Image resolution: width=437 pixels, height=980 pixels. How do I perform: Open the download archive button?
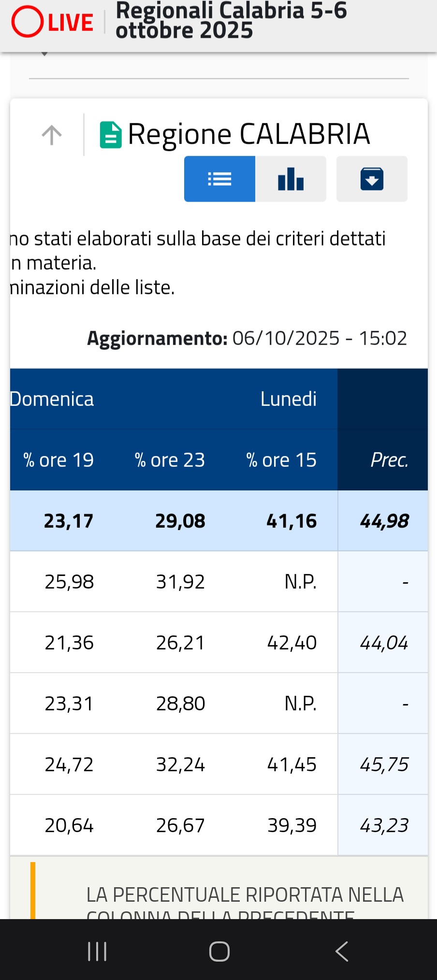click(x=372, y=179)
